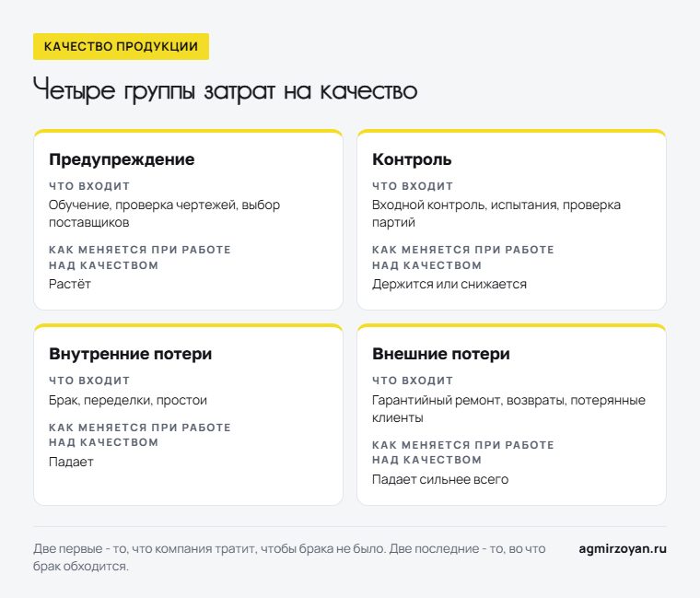This screenshot has width=700, height=598.
Task: Click the text 'Брак, переделки, простои'
Action: (128, 400)
